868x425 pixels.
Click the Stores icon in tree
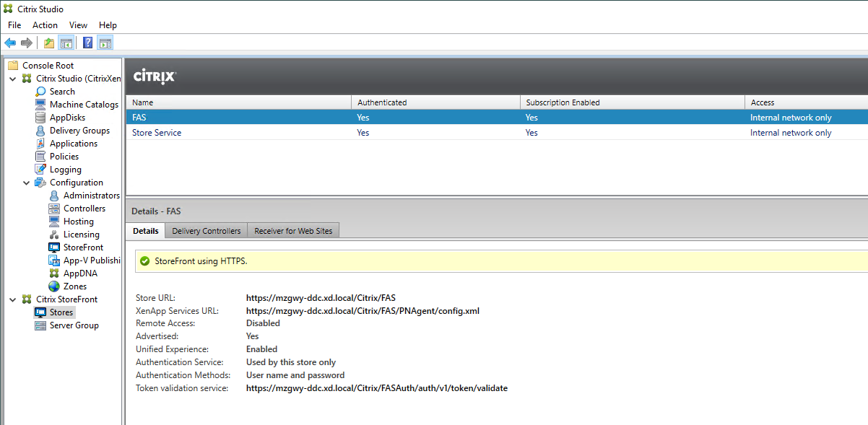[40, 312]
